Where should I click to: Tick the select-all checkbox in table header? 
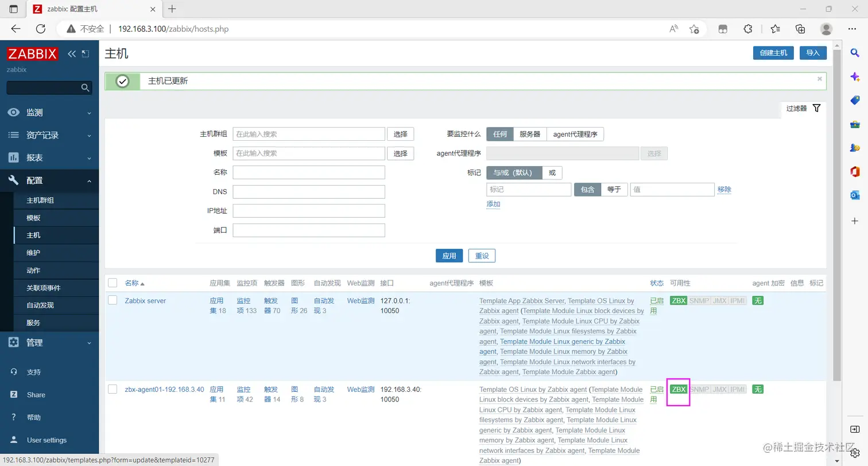coord(113,283)
